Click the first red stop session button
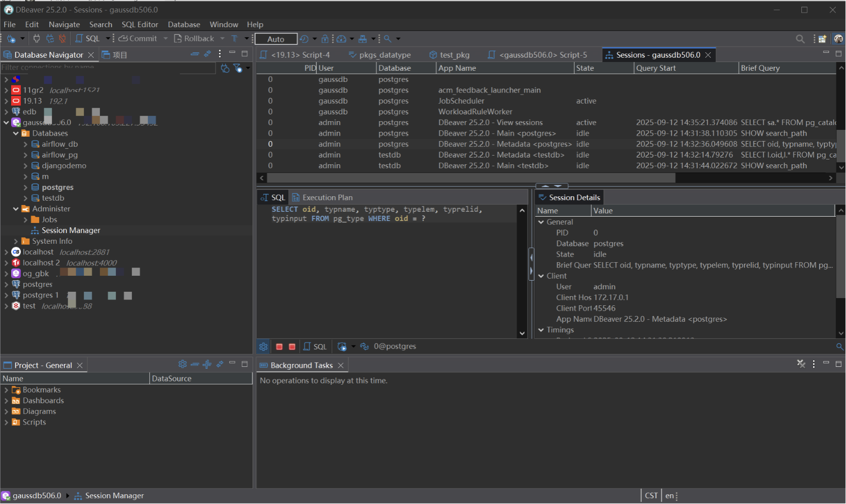 (279, 346)
